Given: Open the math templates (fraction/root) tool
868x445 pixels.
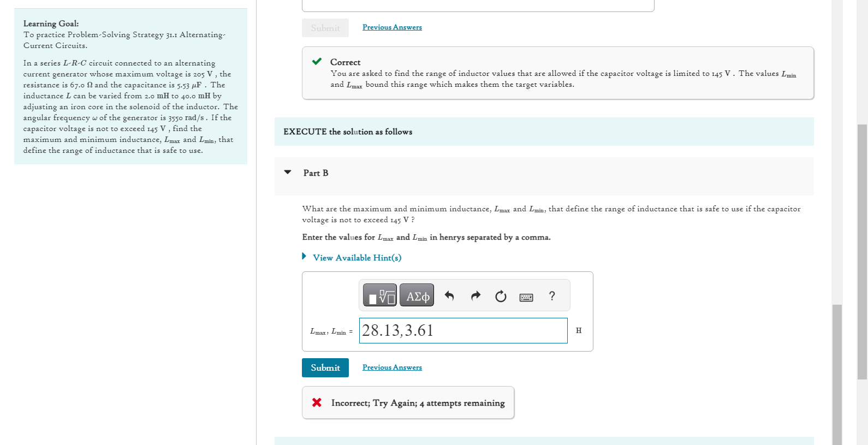Looking at the screenshot, I should point(380,295).
